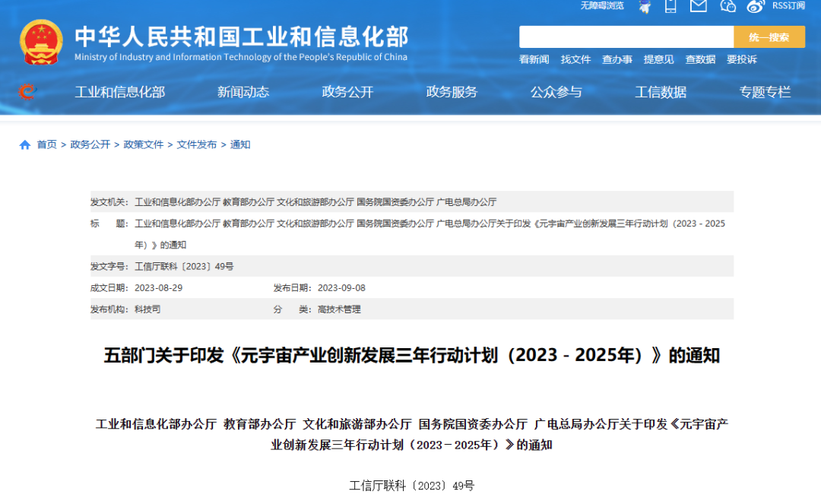Click the astronaut mascot icon in header
Image resolution: width=821 pixels, height=504 pixels.
coord(645,6)
